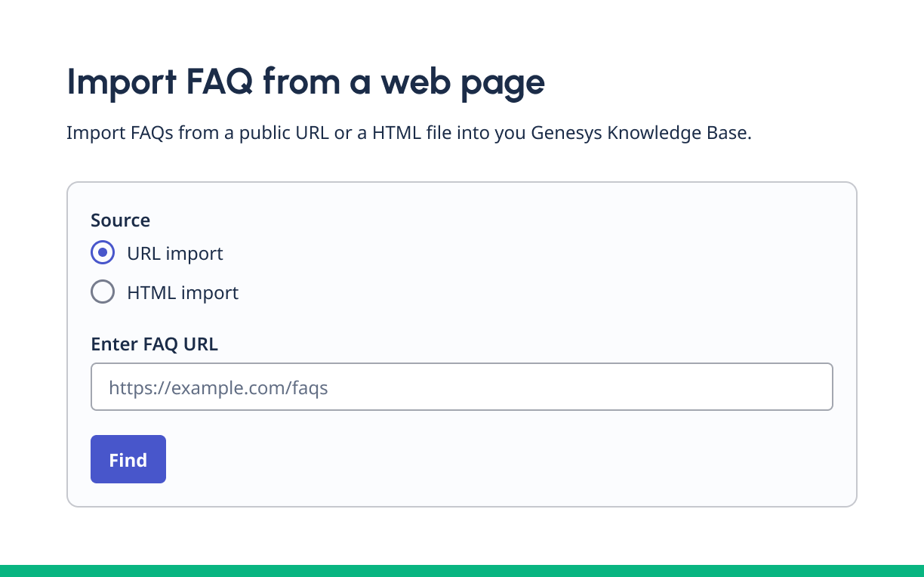Viewport: 924px width, 577px height.
Task: Click the https://example.com/faqs placeholder text
Action: 218,388
